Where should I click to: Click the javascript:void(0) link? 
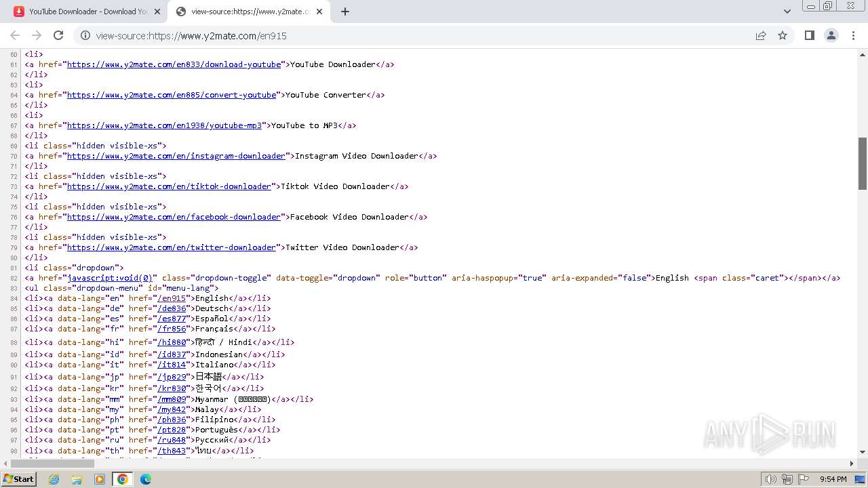110,278
